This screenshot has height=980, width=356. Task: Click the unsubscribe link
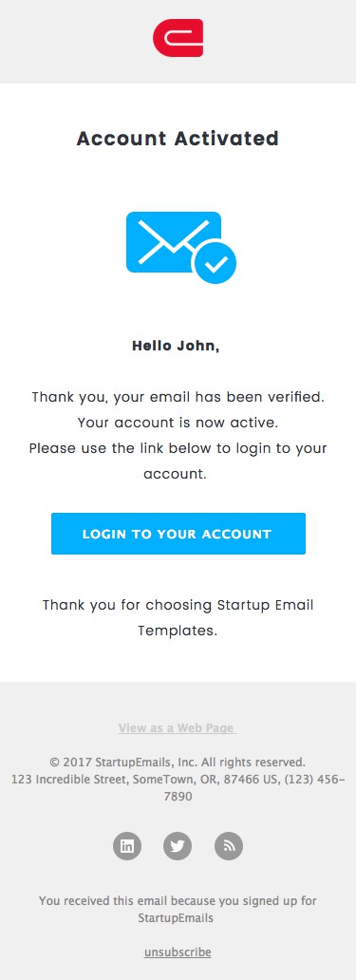coord(178,952)
